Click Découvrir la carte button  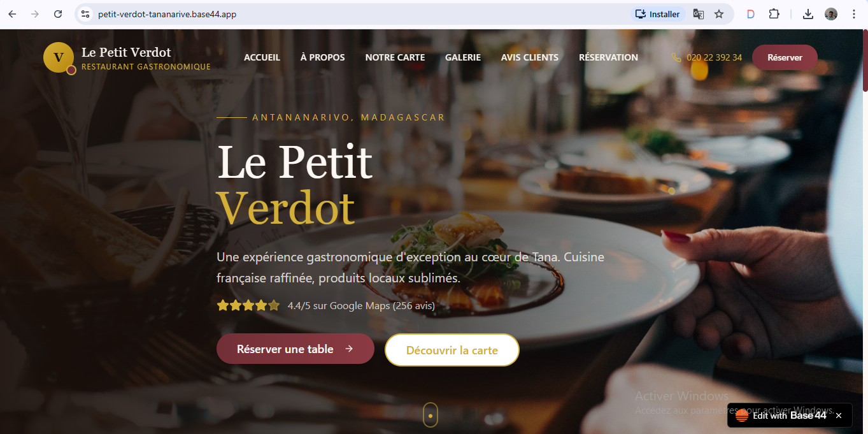(x=452, y=350)
